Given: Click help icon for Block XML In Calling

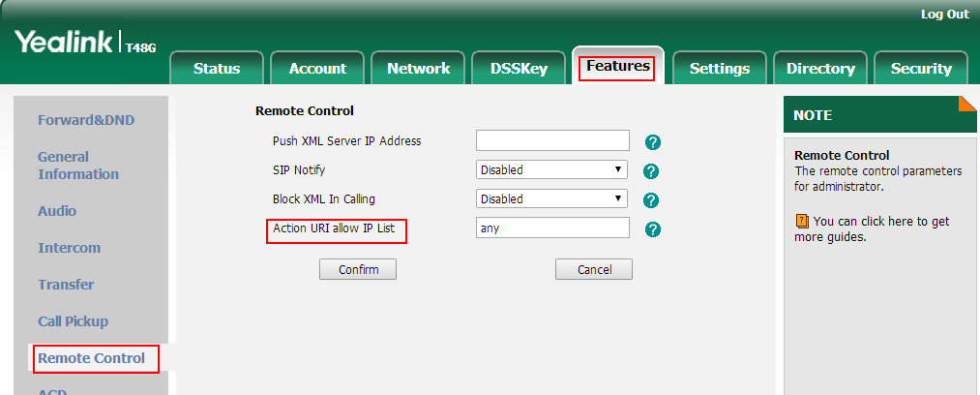Looking at the screenshot, I should (x=651, y=200).
